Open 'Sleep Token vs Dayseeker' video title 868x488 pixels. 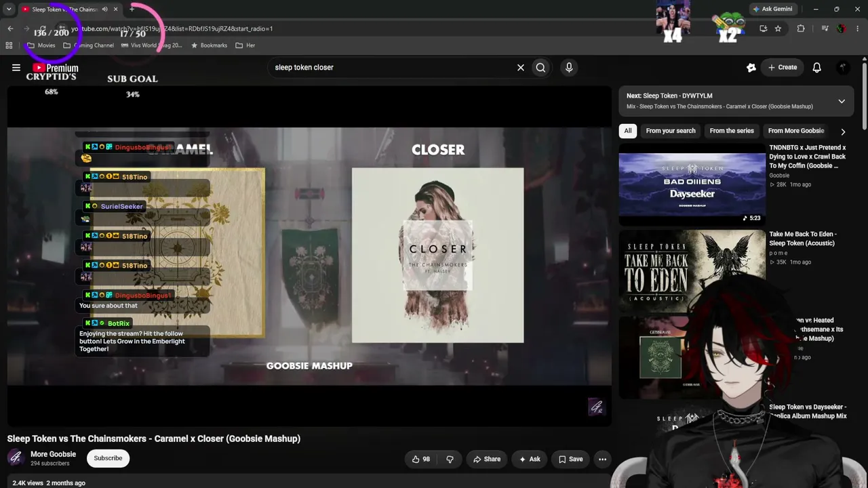tap(808, 411)
